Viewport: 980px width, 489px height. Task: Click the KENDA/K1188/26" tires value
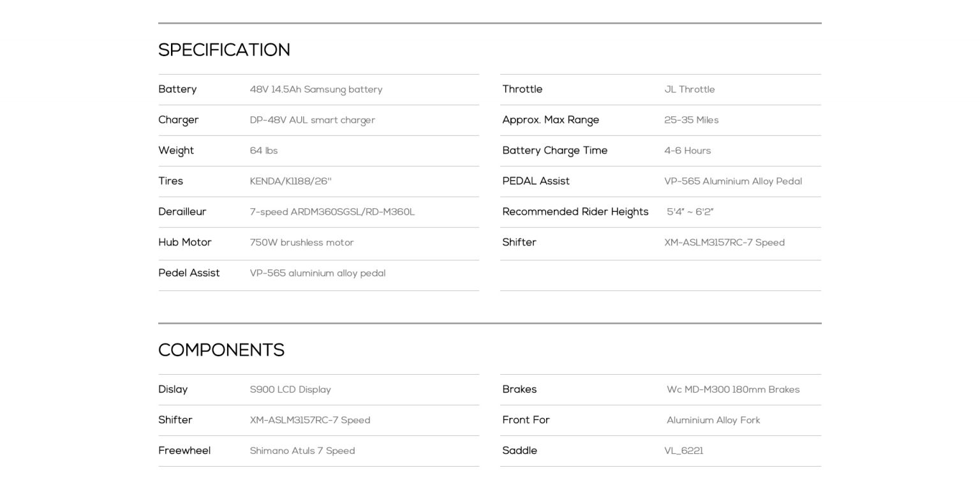click(x=290, y=181)
